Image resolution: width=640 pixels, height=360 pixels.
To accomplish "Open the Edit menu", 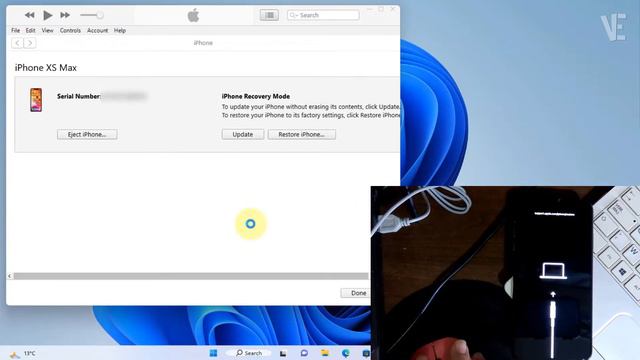I will [31, 30].
